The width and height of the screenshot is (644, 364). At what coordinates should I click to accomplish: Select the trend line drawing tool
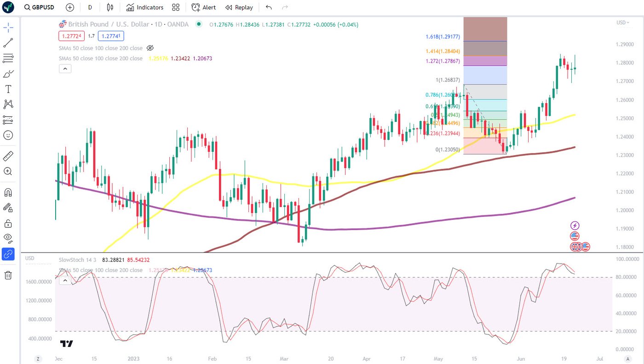8,43
